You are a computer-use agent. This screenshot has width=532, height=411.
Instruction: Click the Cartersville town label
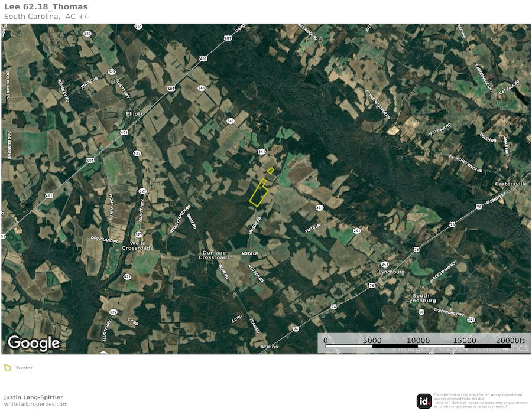pyautogui.click(x=511, y=184)
